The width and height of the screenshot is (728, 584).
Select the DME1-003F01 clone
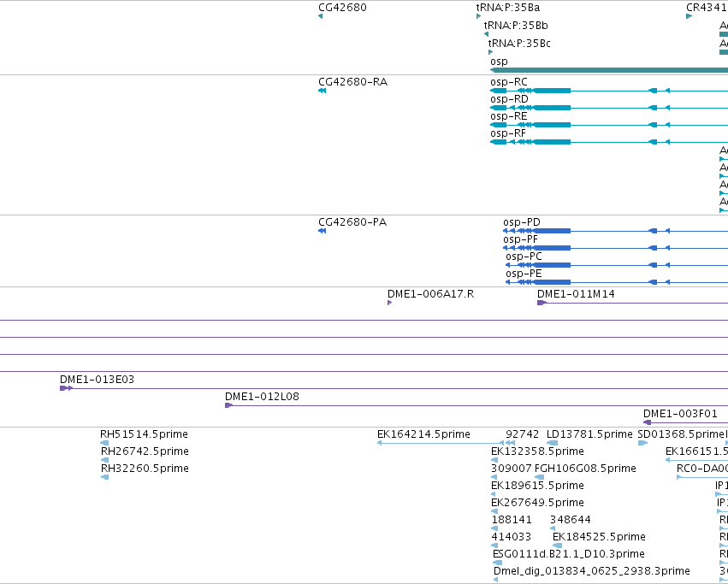click(x=685, y=422)
